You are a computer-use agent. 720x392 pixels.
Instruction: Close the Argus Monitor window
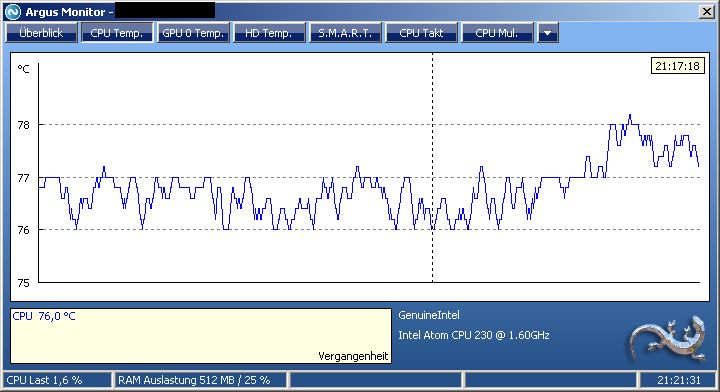coord(706,11)
